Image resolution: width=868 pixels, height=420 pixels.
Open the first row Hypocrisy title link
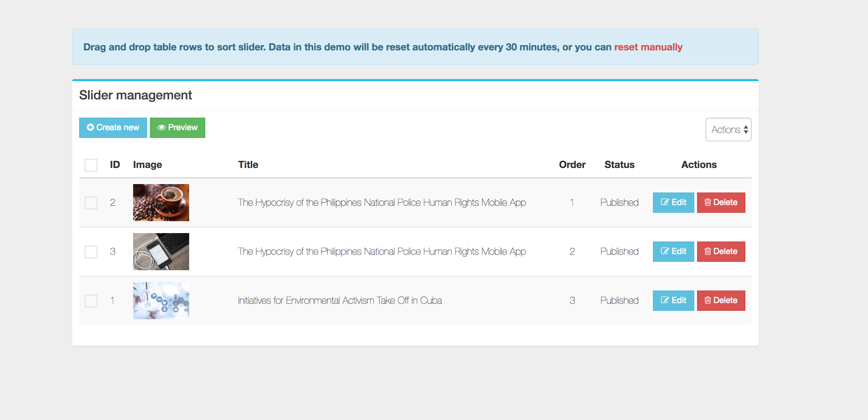pyautogui.click(x=381, y=202)
